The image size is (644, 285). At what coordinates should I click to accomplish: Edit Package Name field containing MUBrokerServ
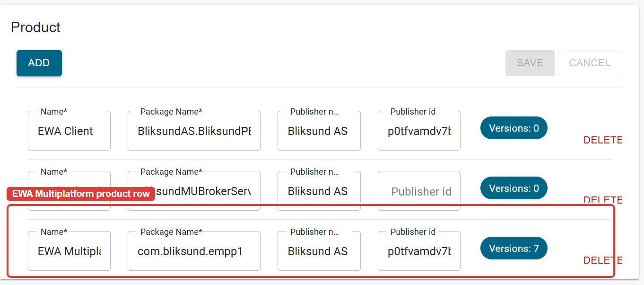point(194,191)
